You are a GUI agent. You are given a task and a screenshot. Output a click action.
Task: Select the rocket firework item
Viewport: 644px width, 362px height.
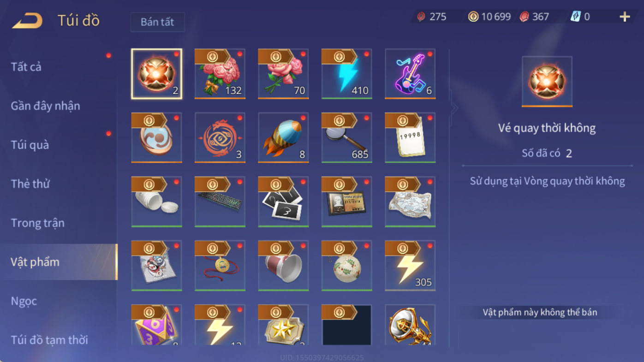click(x=283, y=137)
